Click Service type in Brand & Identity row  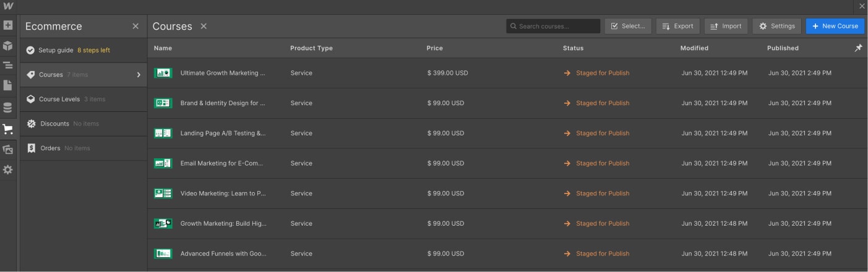coord(301,103)
